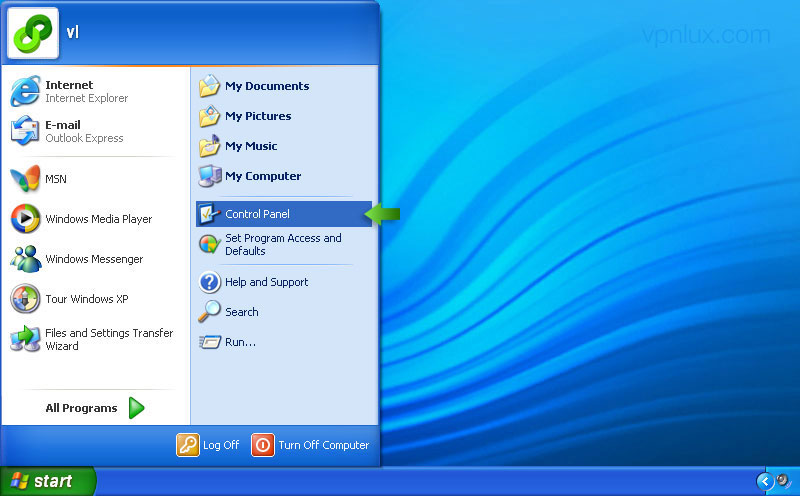
Task: Choose the Control Panel label
Action: [257, 214]
